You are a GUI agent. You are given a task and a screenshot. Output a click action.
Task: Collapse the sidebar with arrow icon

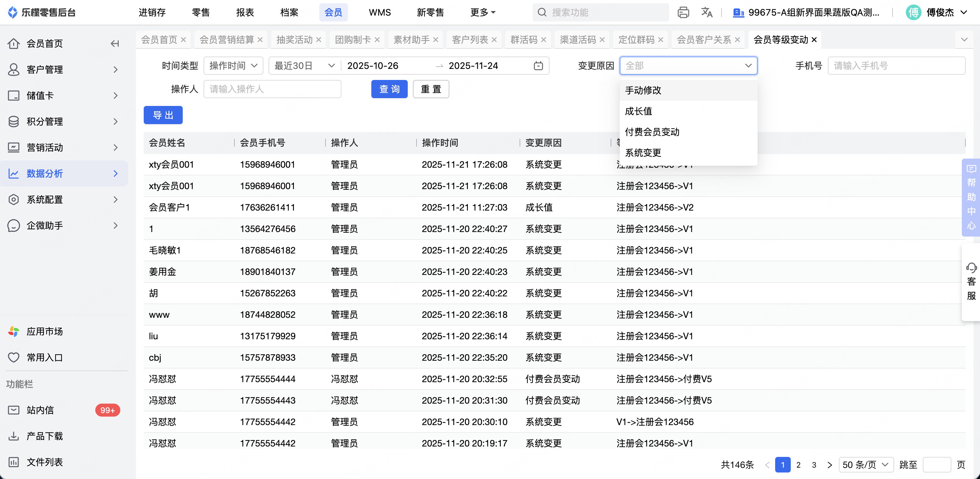click(x=114, y=44)
